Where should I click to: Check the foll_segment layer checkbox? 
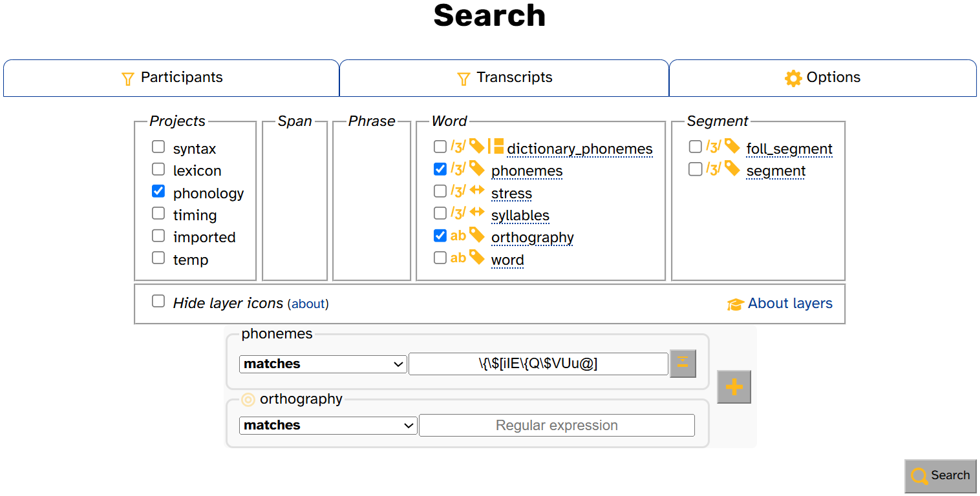pyautogui.click(x=695, y=147)
